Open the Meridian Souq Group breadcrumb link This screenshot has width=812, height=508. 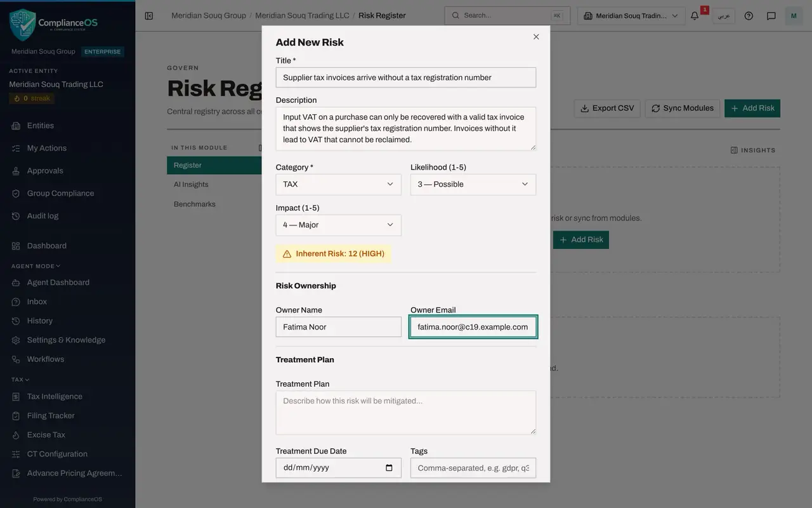pos(209,16)
